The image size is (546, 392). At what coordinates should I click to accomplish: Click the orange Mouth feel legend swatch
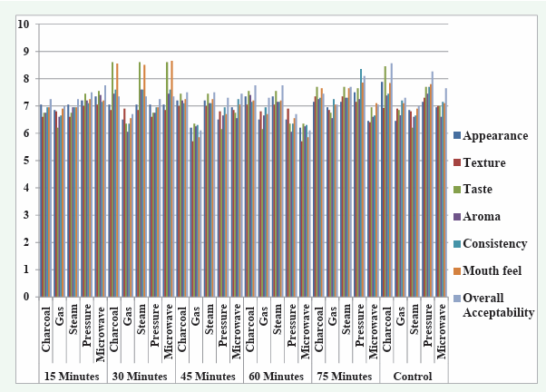coord(457,269)
